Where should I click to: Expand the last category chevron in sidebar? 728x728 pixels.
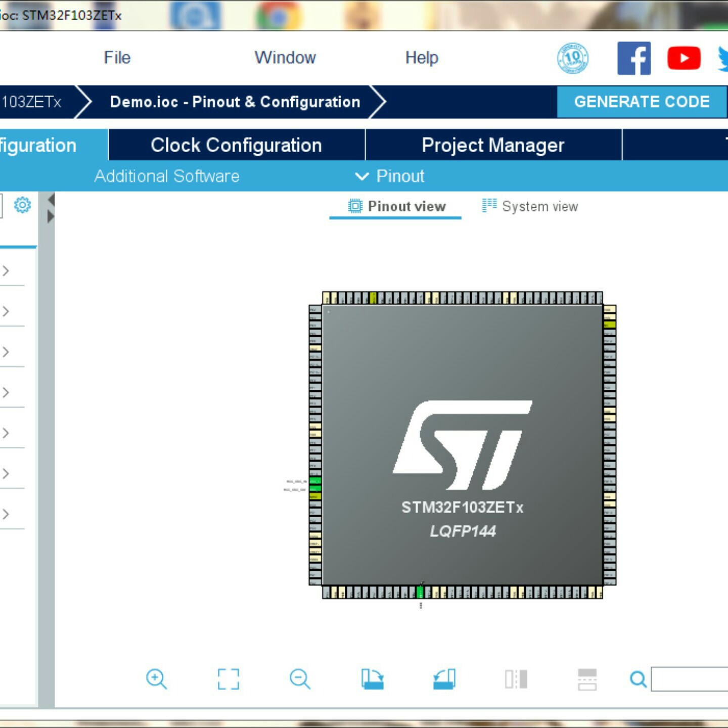(6, 514)
